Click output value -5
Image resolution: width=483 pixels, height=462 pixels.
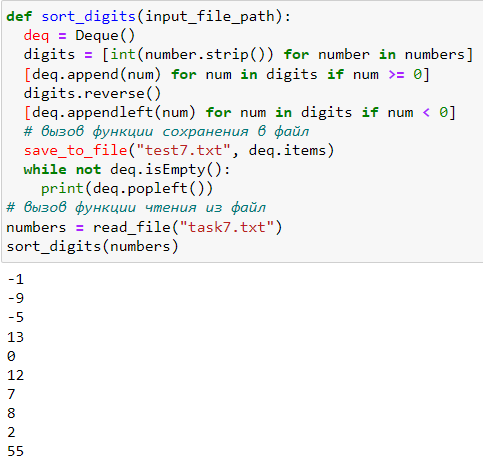pos(15,317)
